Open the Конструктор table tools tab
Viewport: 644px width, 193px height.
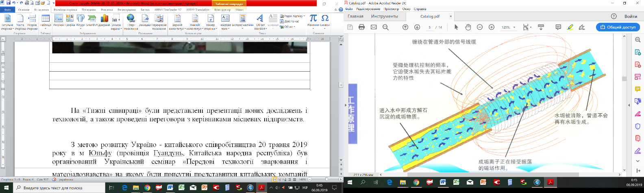tap(222, 9)
